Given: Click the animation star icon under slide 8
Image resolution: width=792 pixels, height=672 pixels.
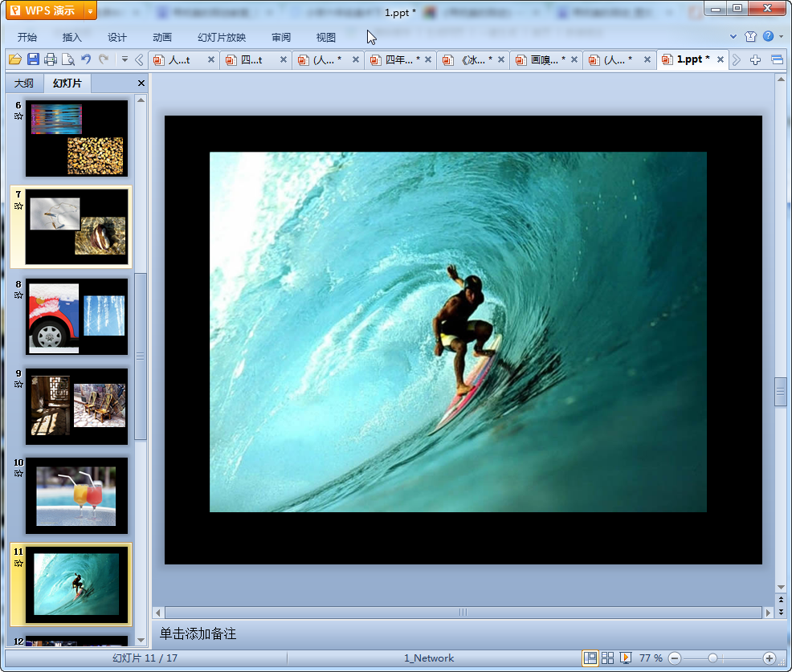Looking at the screenshot, I should point(18,295).
